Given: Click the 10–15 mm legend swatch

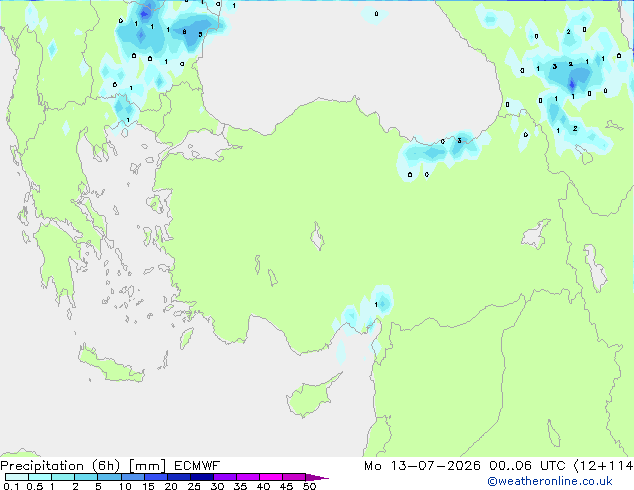Looking at the screenshot, I should coord(132,477).
